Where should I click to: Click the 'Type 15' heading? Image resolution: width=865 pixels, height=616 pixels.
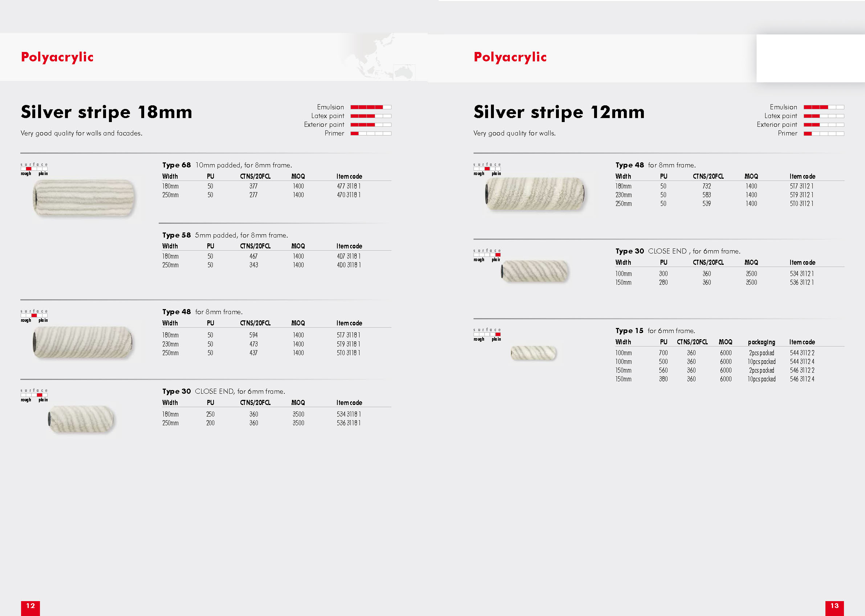point(629,331)
